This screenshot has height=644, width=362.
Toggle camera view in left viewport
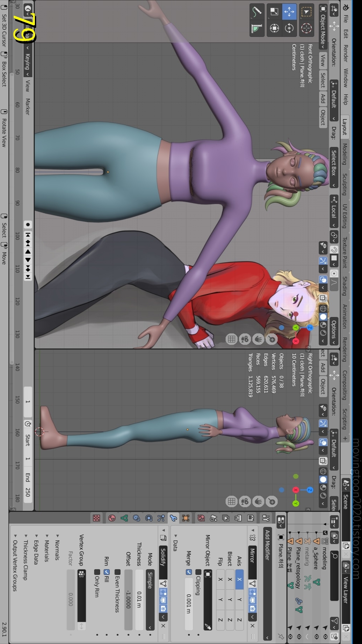point(245,339)
